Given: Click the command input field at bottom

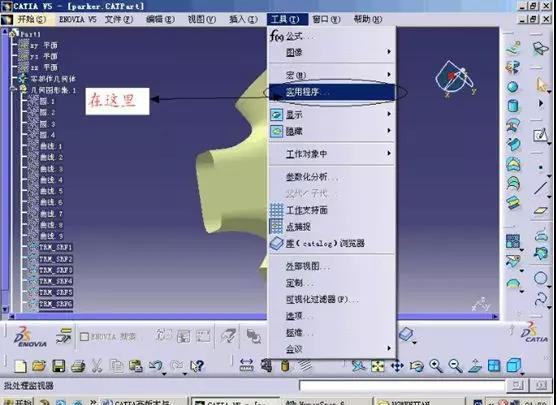Looking at the screenshot, I should (402, 385).
